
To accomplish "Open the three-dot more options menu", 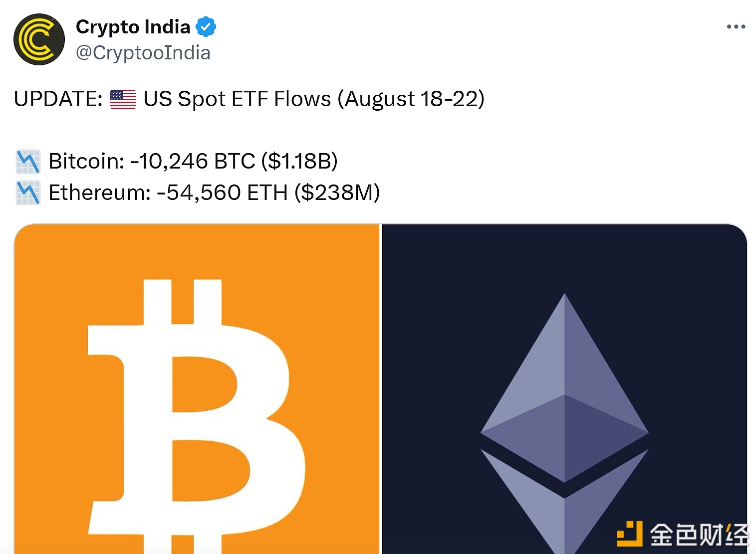I will tap(736, 27).
